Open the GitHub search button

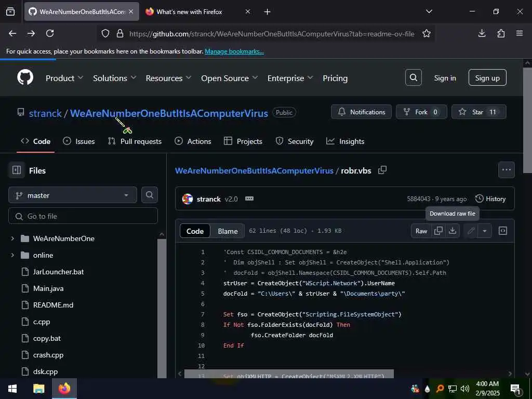(413, 78)
